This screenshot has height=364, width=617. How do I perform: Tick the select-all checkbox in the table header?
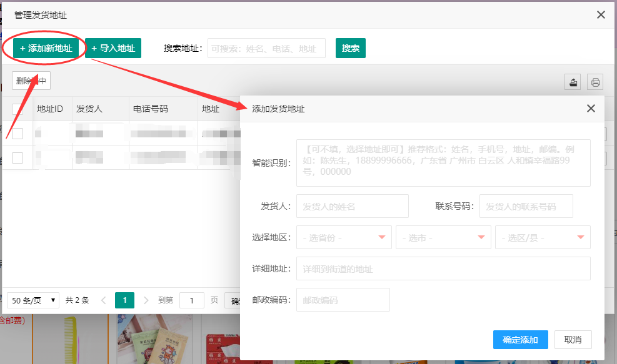[18, 109]
